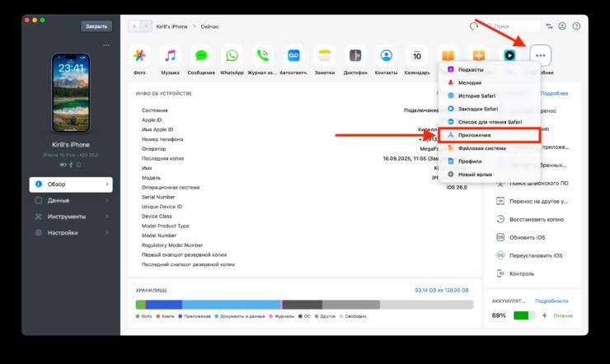Click the Автоответчик voicemail icon

293,56
